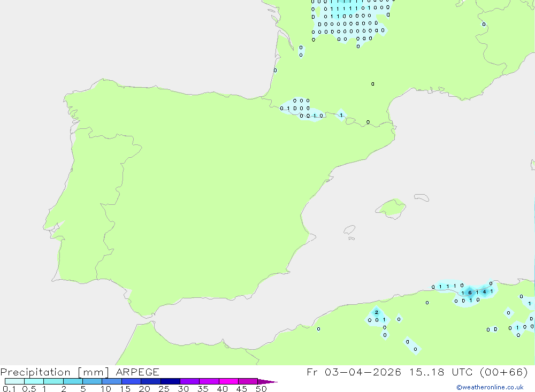Click the weatheronline.co.uk copyright link
Viewport: 535px width, 392px height.
click(x=490, y=387)
